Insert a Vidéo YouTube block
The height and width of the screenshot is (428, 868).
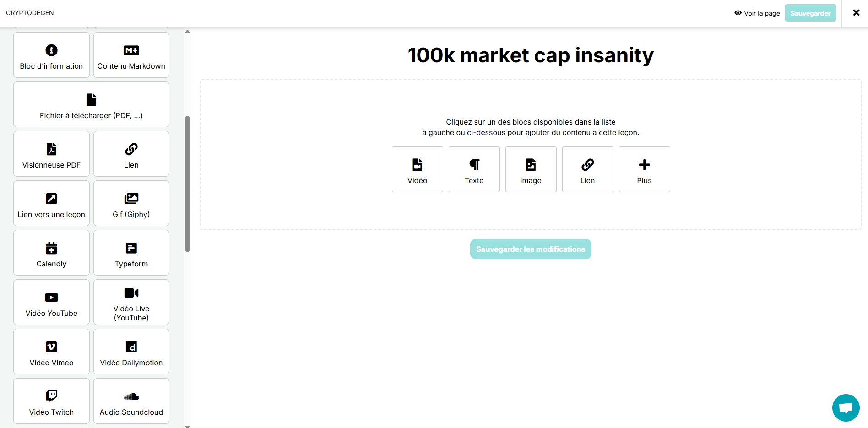51,303
